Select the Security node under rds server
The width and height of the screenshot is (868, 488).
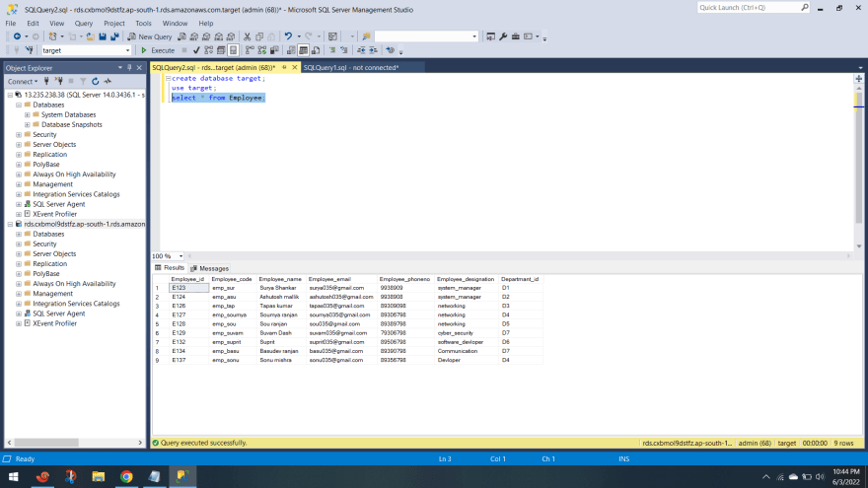44,244
